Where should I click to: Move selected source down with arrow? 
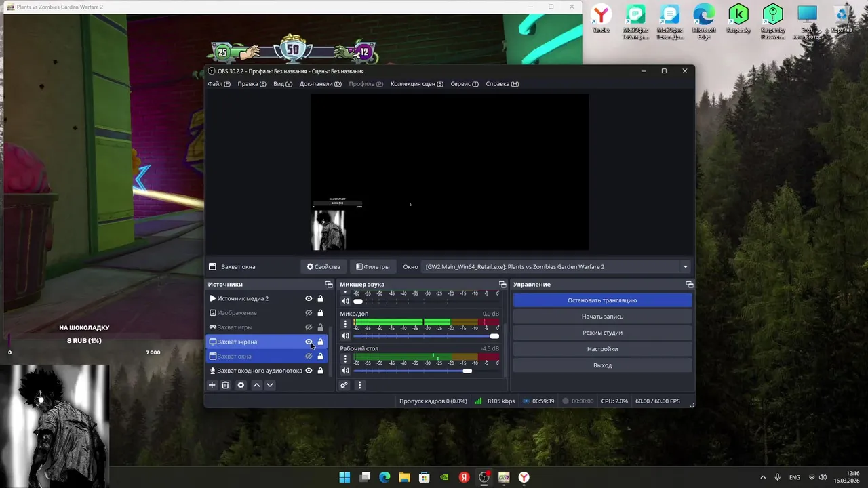tap(270, 385)
